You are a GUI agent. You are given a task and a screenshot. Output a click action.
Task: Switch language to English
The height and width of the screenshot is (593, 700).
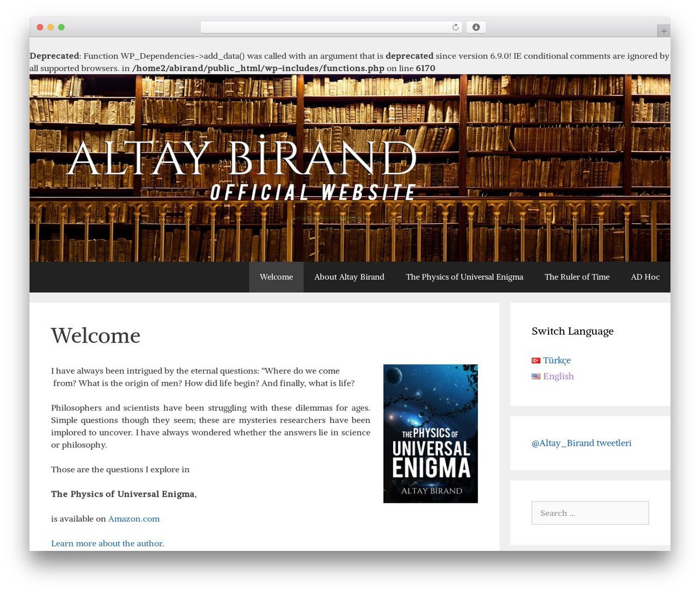(x=558, y=376)
